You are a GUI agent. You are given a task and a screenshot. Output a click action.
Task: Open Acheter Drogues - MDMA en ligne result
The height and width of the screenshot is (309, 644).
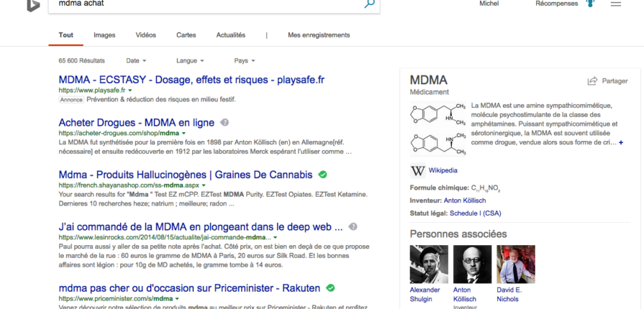(137, 123)
